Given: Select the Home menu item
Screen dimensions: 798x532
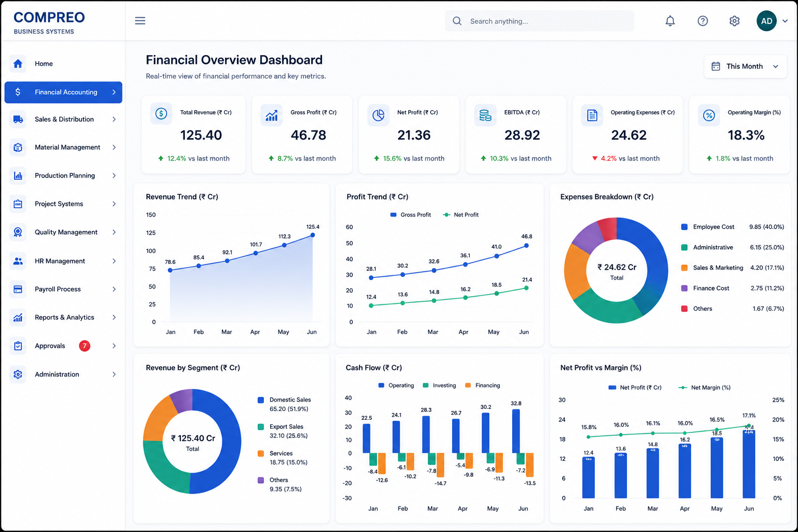Looking at the screenshot, I should [x=63, y=63].
